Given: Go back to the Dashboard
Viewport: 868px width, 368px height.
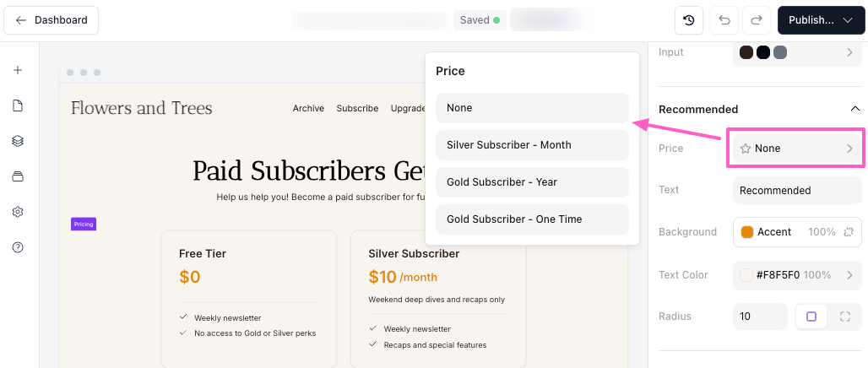Looking at the screenshot, I should point(52,20).
